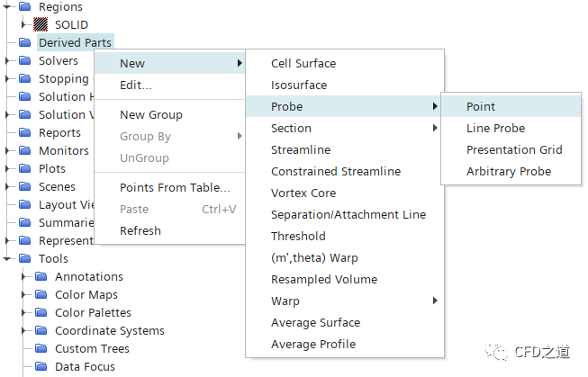
Task: Expand the Color Maps node
Action: click(24, 295)
